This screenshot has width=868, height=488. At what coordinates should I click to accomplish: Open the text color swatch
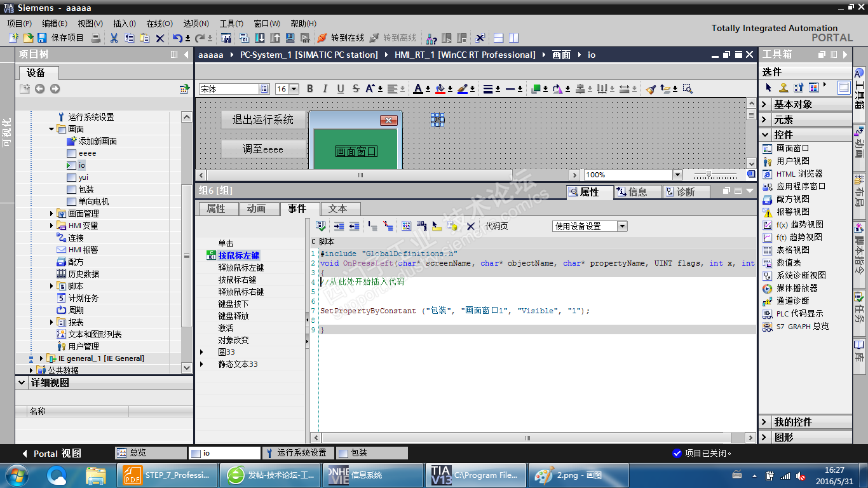[x=418, y=89]
